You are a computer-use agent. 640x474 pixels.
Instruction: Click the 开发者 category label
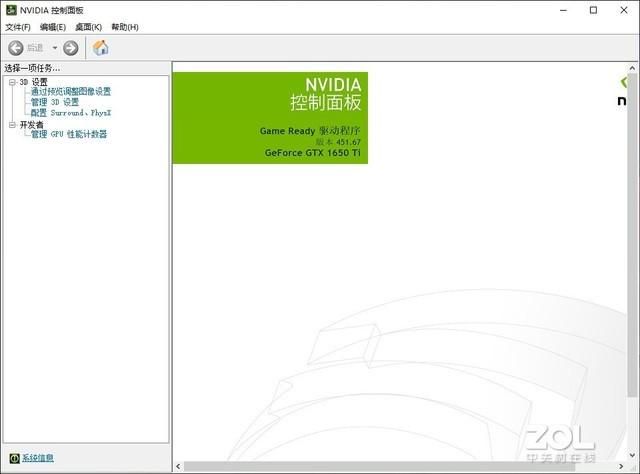pyautogui.click(x=31, y=125)
